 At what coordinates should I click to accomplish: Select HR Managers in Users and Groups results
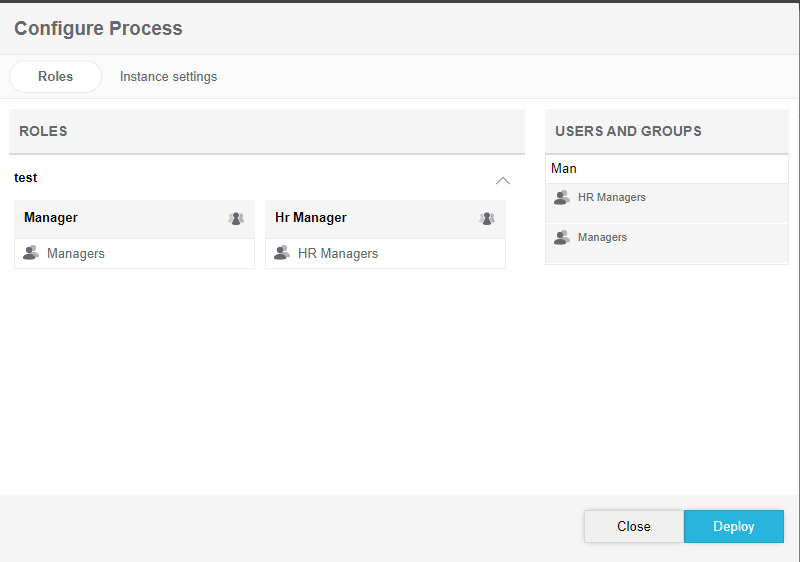click(x=612, y=198)
